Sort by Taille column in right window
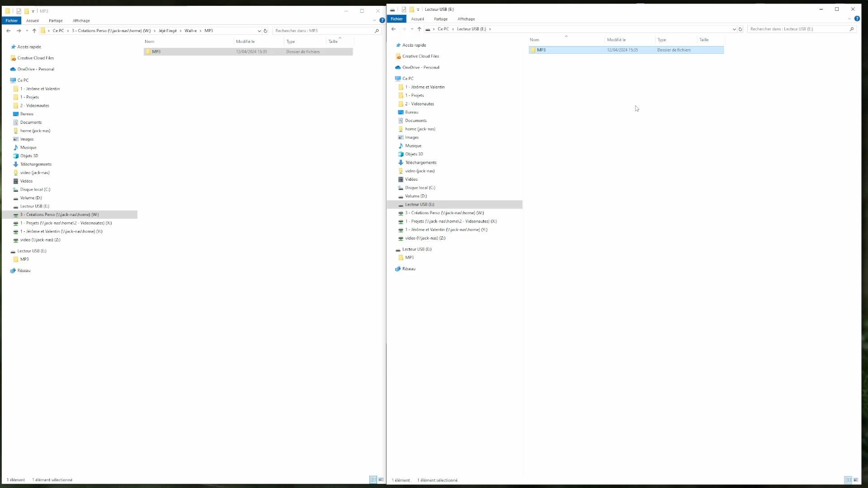The height and width of the screenshot is (488, 868). coord(710,40)
